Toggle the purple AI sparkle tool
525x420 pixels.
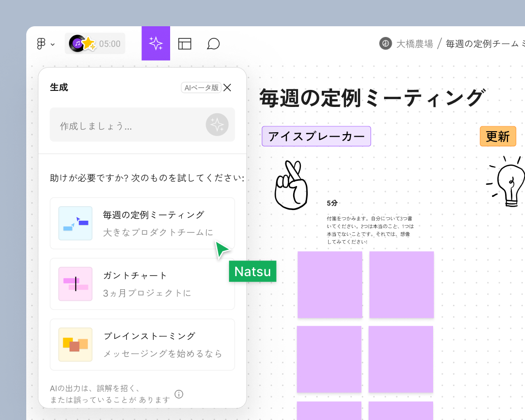click(x=156, y=43)
